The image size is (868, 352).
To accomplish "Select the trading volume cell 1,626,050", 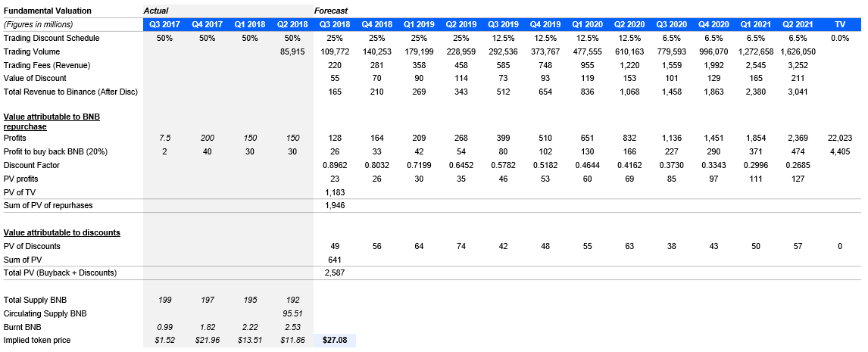I will (x=798, y=51).
